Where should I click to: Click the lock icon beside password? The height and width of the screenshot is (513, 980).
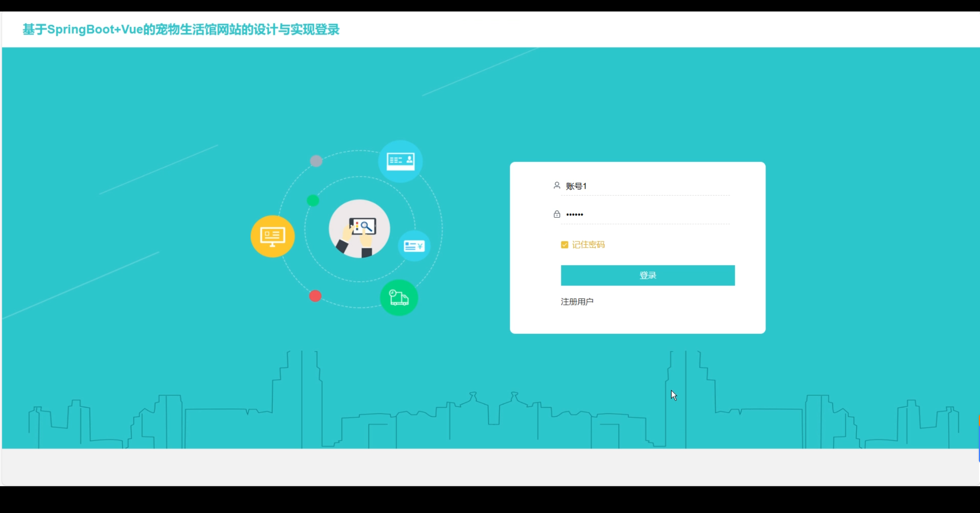point(557,214)
